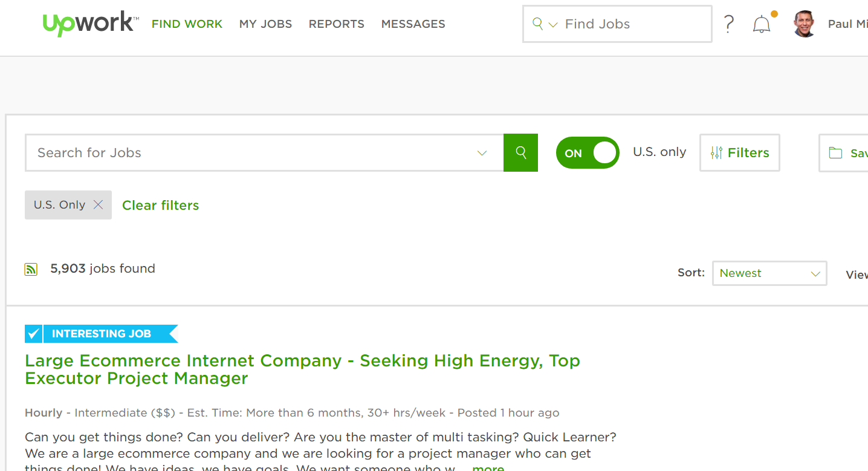
Task: Open the Sort Newest dropdown
Action: [769, 273]
